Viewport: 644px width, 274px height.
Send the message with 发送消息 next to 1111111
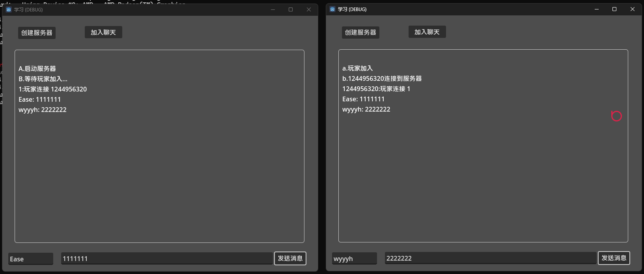point(290,258)
